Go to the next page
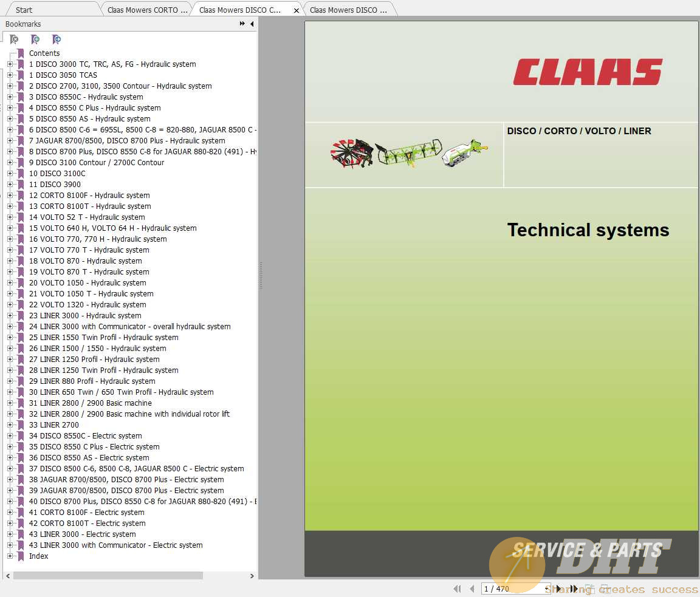The image size is (700, 597). click(x=558, y=589)
